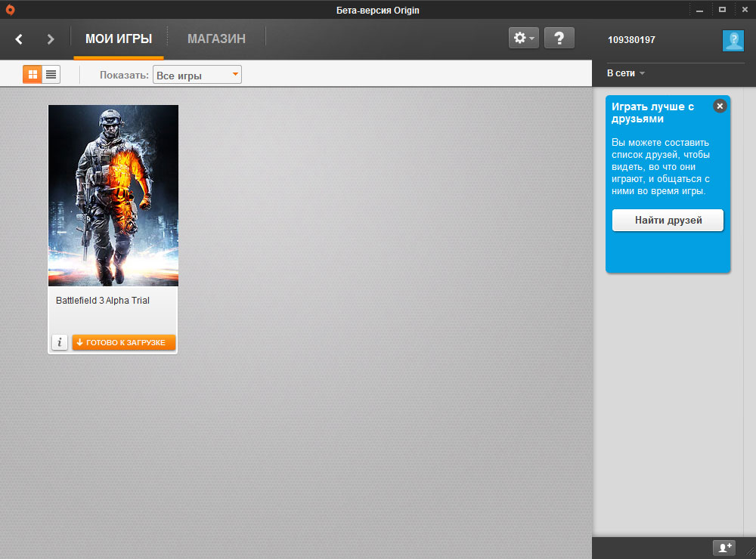Dismiss the friends tip panel
Viewport: 756px width, 559px height.
(x=720, y=107)
